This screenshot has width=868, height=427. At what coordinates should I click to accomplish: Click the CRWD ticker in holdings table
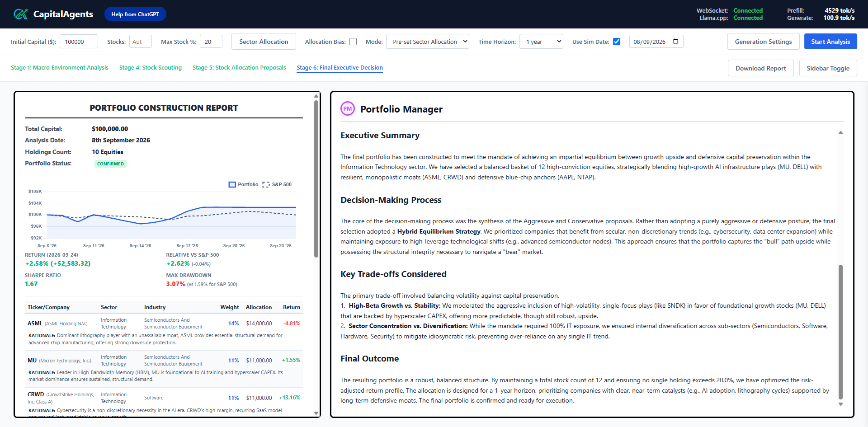click(x=36, y=394)
